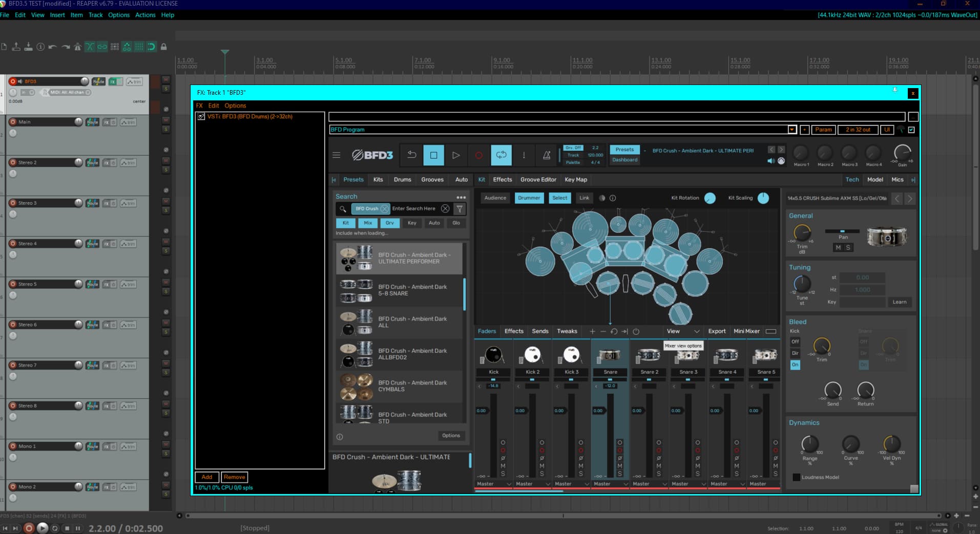Click the kit view info icon

(x=613, y=198)
